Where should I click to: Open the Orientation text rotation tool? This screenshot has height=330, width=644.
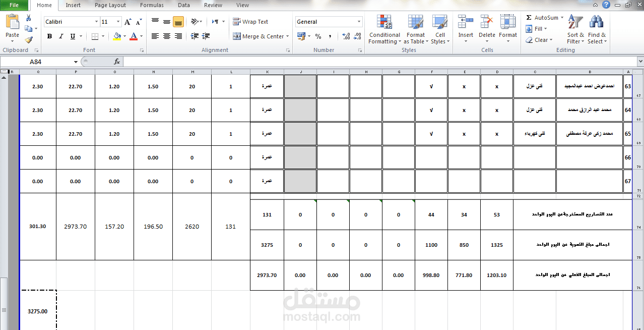coord(196,22)
